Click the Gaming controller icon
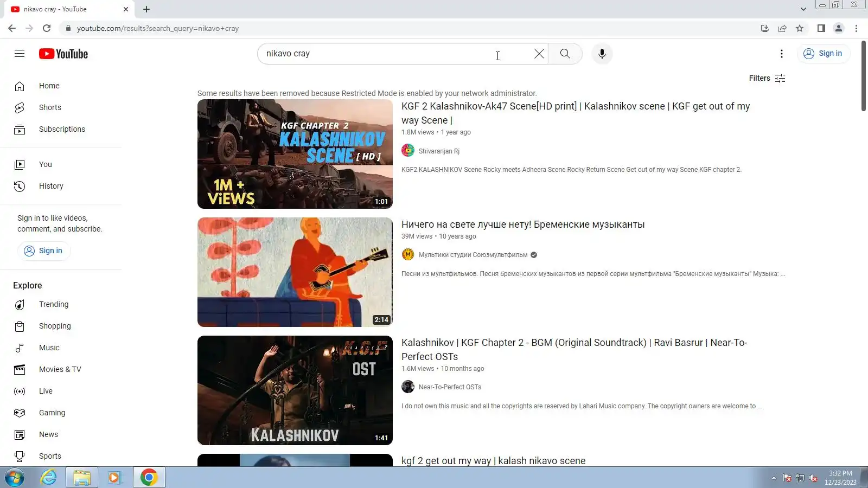The image size is (868, 488). tap(20, 413)
